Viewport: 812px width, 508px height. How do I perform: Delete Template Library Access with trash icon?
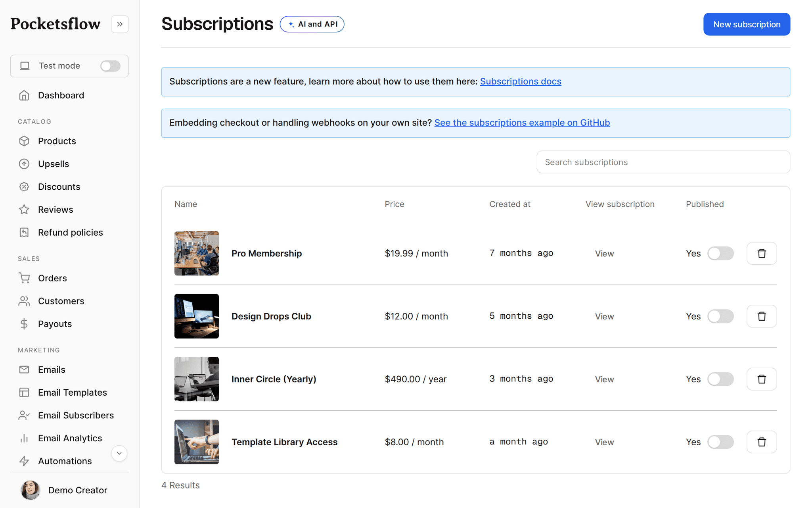[762, 442]
